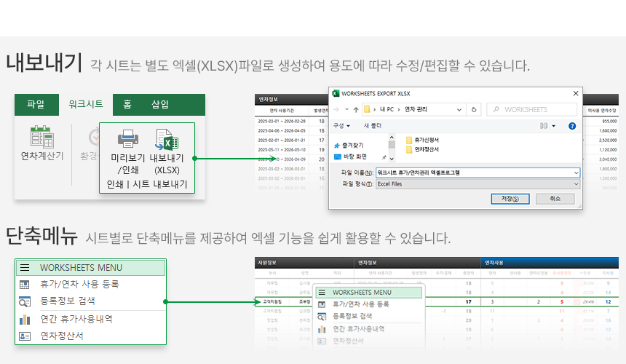Image resolution: width=626 pixels, height=364 pixels.
Task: Click the navigation pane scrollbar down arrow
Action: pyautogui.click(x=392, y=158)
